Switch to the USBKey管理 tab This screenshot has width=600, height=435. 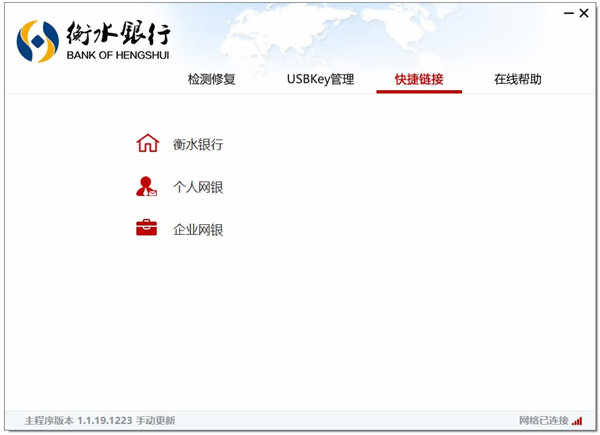(x=320, y=79)
